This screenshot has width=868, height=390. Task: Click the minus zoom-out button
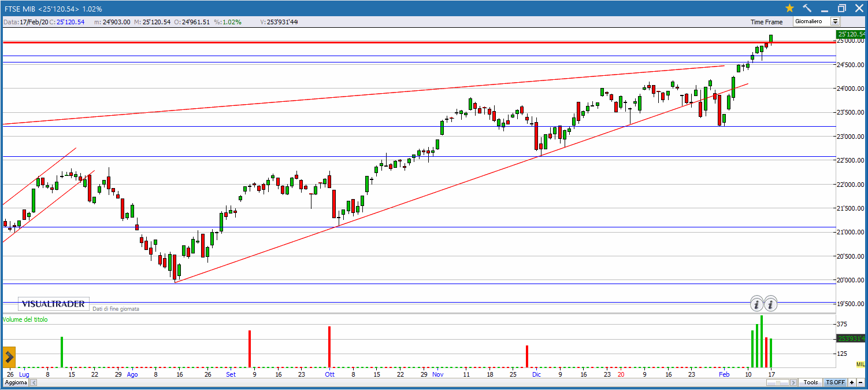860,382
